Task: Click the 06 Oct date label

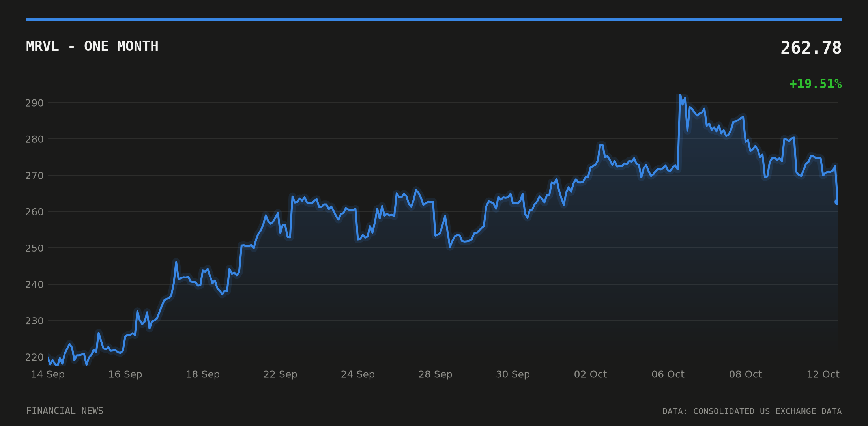Action: tap(668, 374)
